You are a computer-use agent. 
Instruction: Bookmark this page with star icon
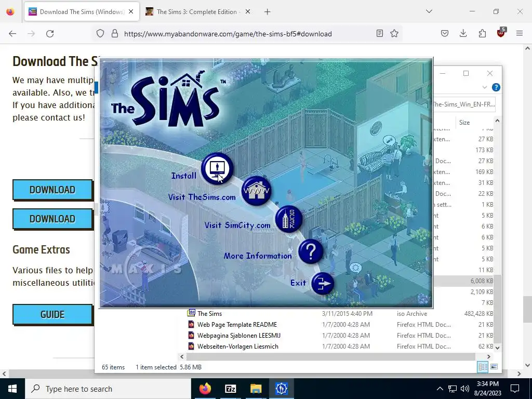[394, 33]
